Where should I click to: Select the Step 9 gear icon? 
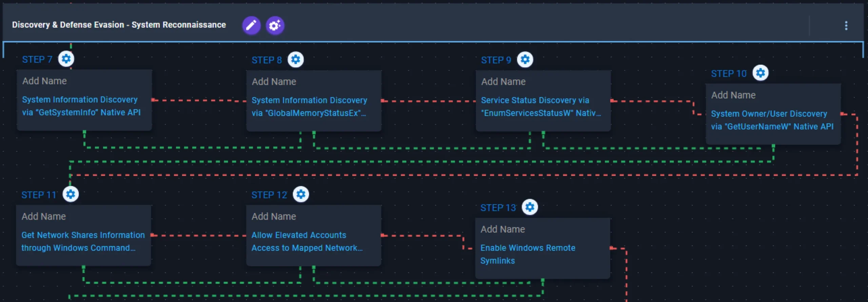point(525,60)
